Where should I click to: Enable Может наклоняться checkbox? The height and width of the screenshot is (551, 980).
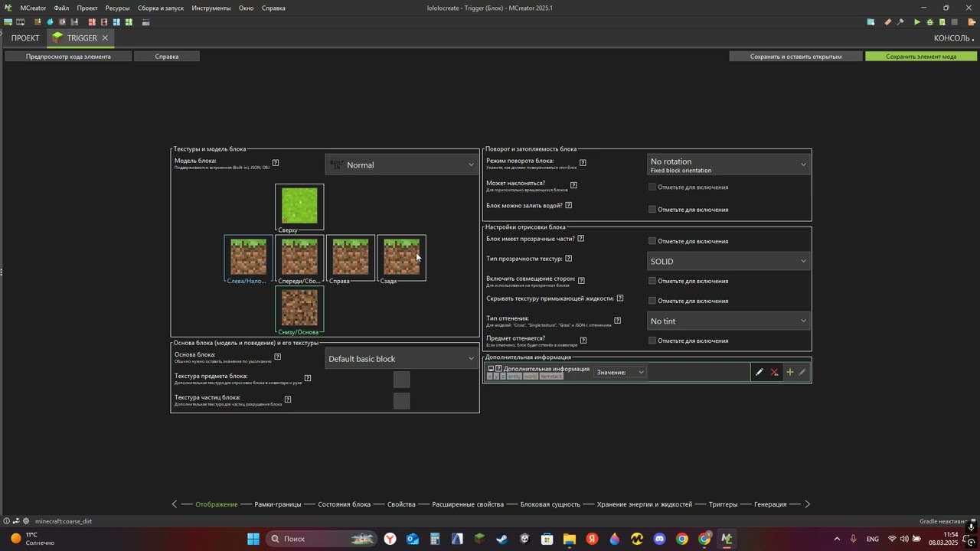[x=652, y=187]
